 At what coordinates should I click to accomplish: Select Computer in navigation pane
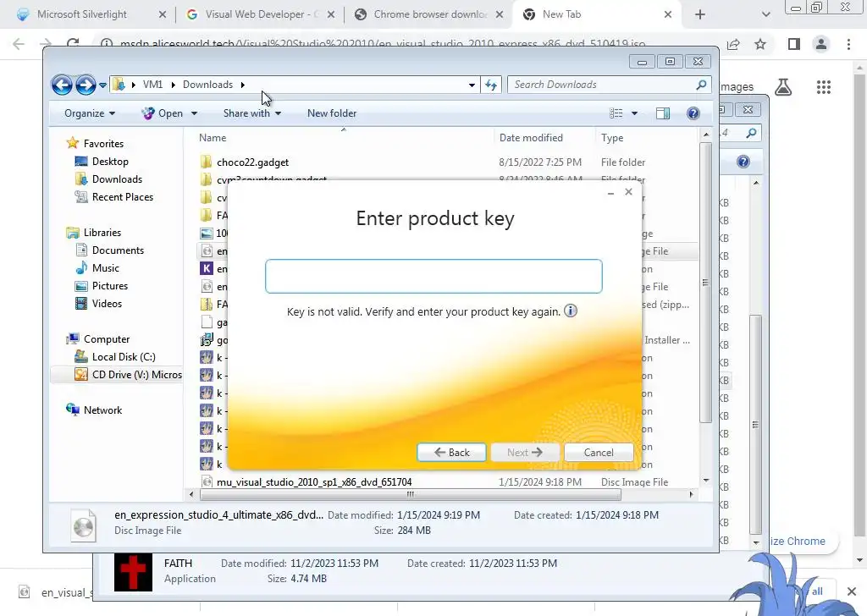point(107,339)
